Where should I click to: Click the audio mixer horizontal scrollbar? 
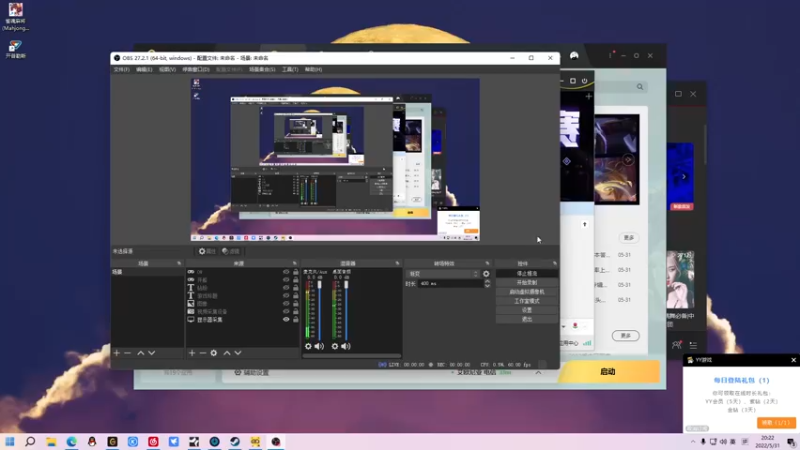(x=352, y=356)
